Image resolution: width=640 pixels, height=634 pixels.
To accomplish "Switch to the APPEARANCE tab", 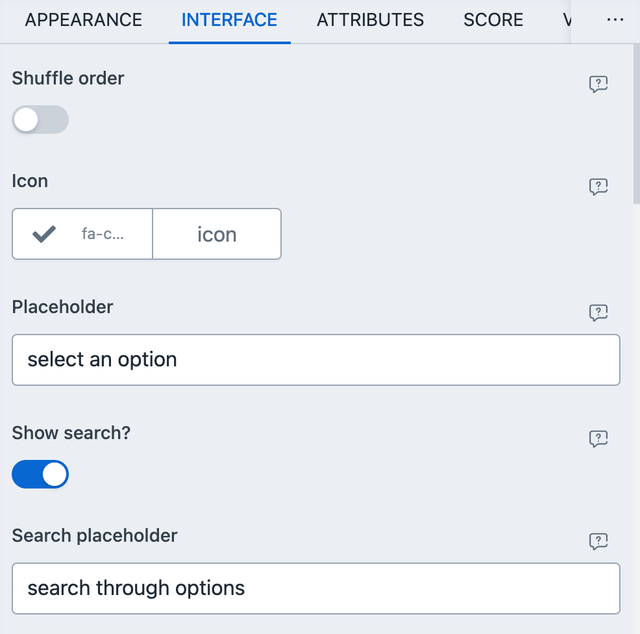I will 83,20.
